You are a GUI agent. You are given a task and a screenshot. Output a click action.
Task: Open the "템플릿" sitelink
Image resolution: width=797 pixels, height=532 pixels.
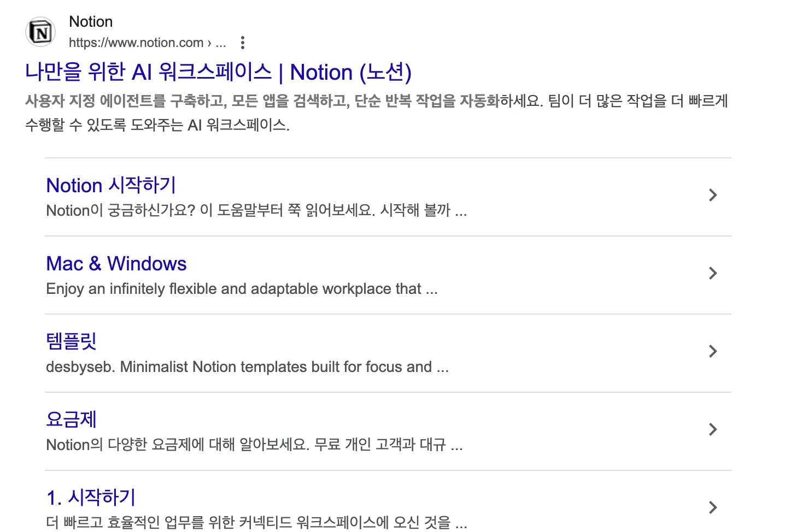tap(71, 341)
